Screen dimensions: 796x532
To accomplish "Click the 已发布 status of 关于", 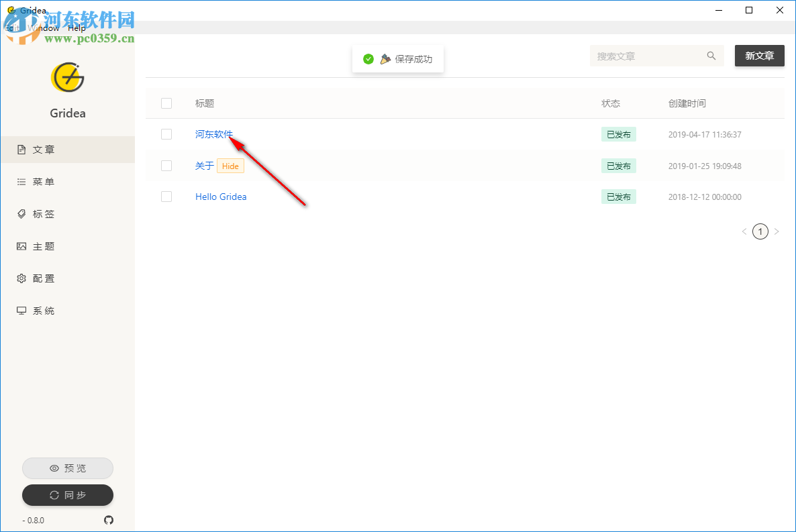I will pos(618,166).
